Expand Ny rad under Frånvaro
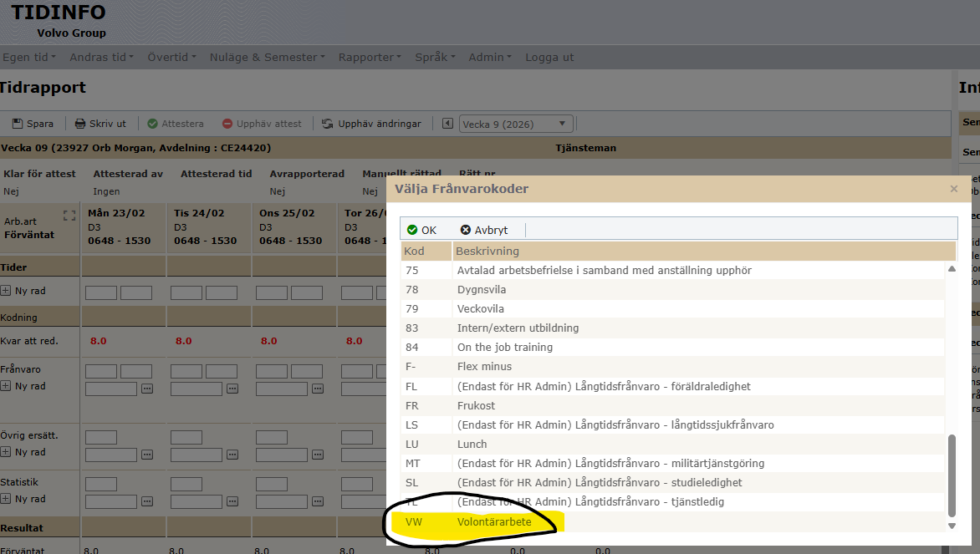The image size is (980, 554). pos(6,386)
